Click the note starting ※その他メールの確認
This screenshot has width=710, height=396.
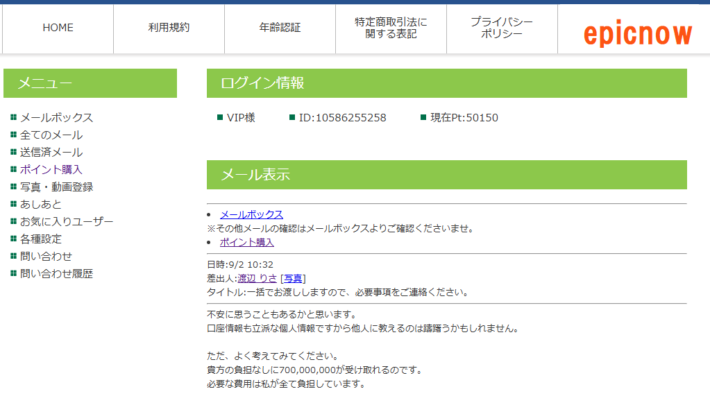340,229
